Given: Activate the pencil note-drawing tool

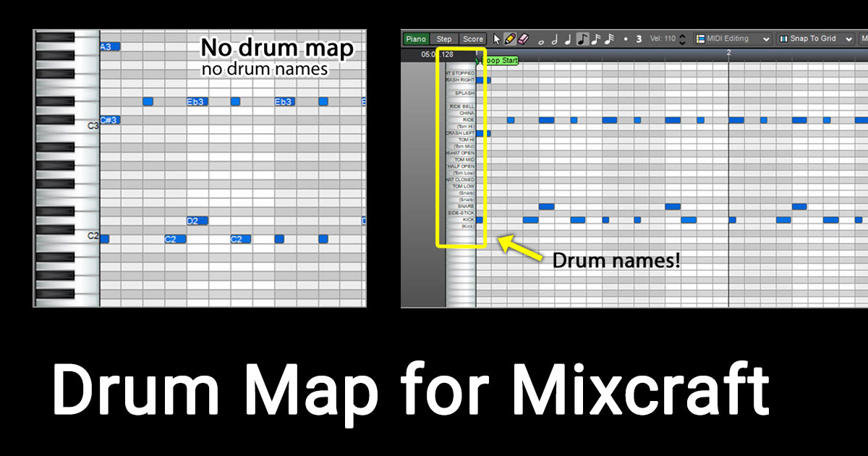Looking at the screenshot, I should (x=511, y=39).
